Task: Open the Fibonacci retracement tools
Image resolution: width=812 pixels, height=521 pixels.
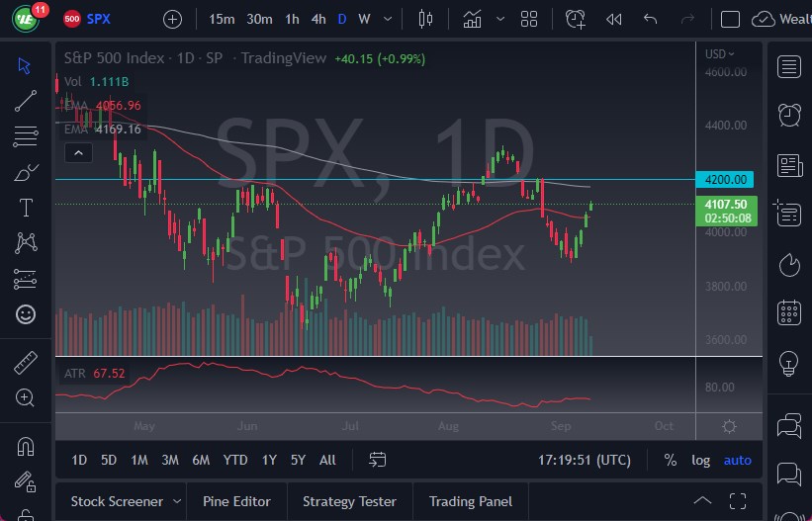Action: point(26,136)
